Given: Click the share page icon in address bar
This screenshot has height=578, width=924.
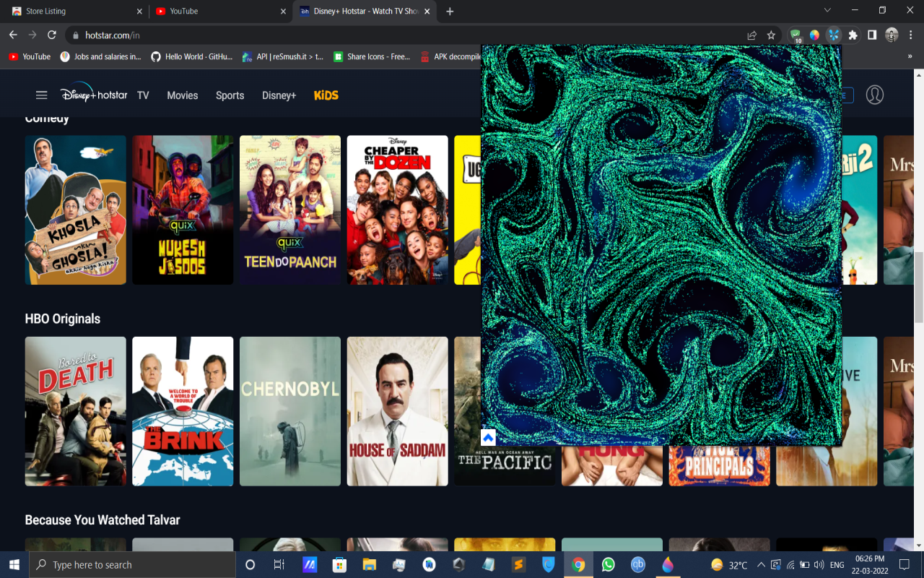Looking at the screenshot, I should (751, 35).
